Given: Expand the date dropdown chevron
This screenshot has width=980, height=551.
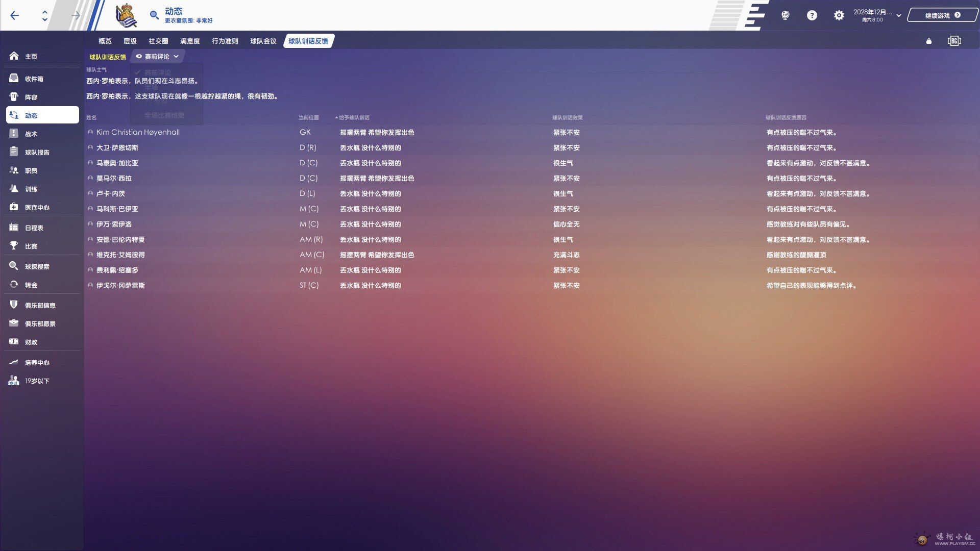Looking at the screenshot, I should (x=899, y=15).
